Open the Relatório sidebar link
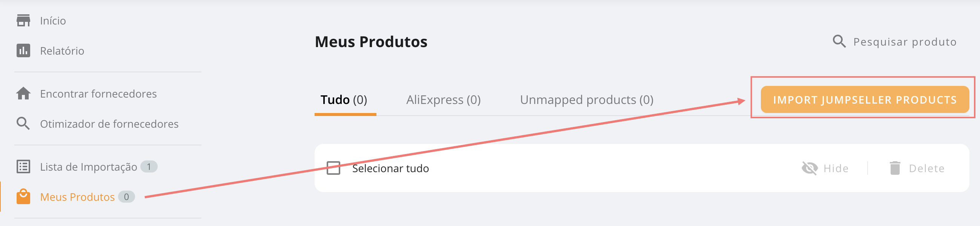This screenshot has width=980, height=226. [x=62, y=51]
